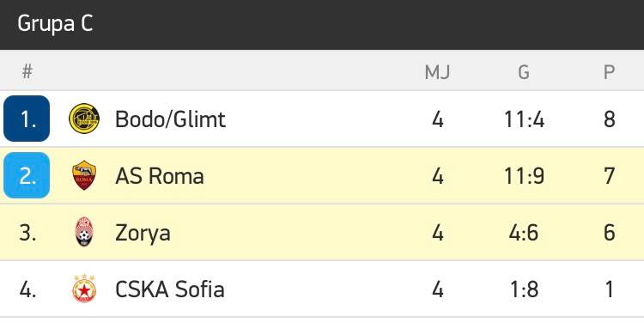This screenshot has height=329, width=644.
Task: Click the CSKA Sofia club crest
Action: [x=84, y=289]
